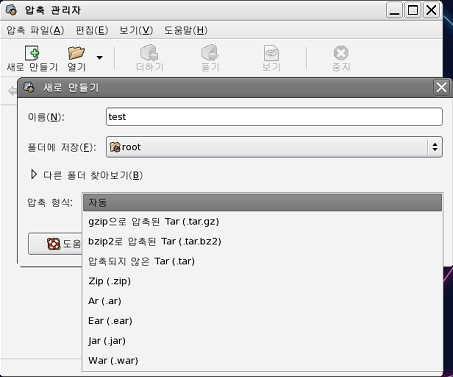Screen dimensions: 453x377
Task: Click the New archive (새로 만들기) toolbar icon
Action: point(32,53)
